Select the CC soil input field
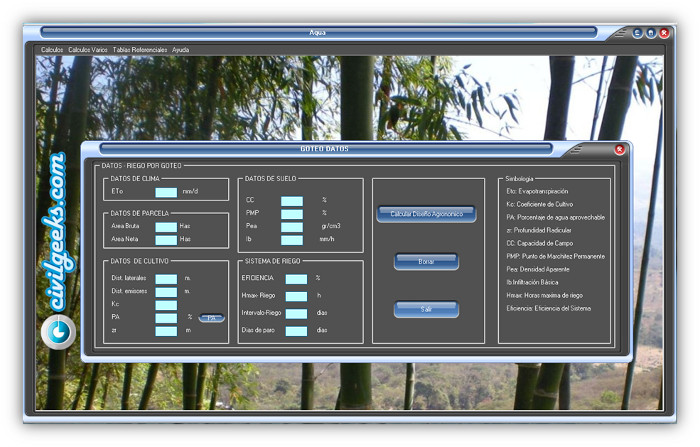700x447 pixels. [x=291, y=201]
